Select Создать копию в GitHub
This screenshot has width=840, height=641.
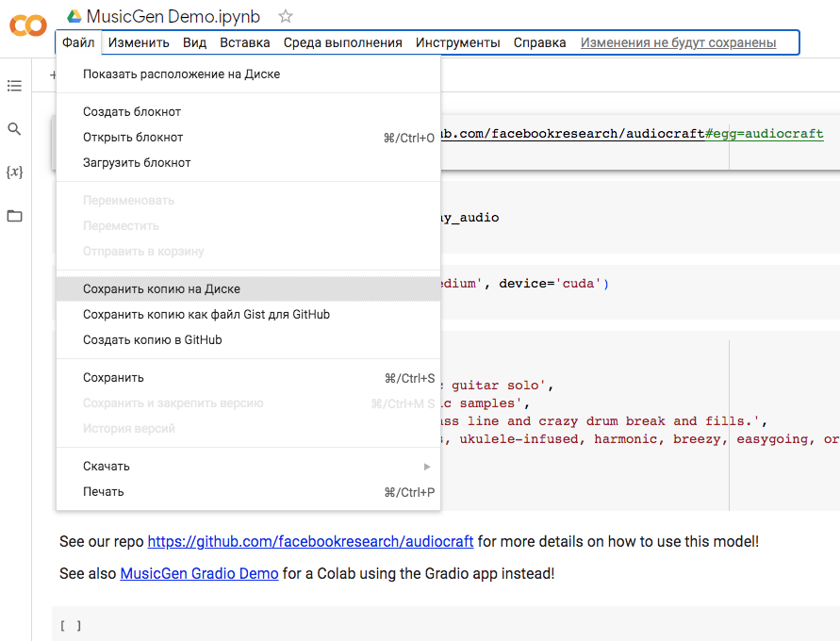(249, 340)
